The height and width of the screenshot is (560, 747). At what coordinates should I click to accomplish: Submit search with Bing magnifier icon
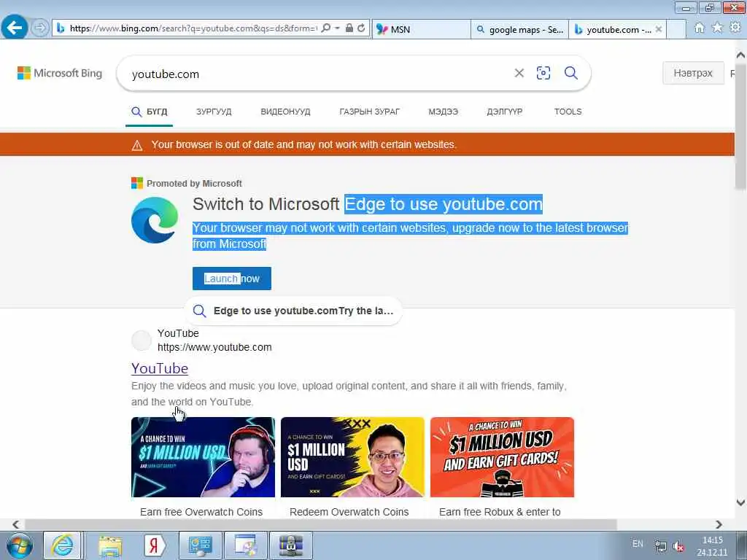571,73
